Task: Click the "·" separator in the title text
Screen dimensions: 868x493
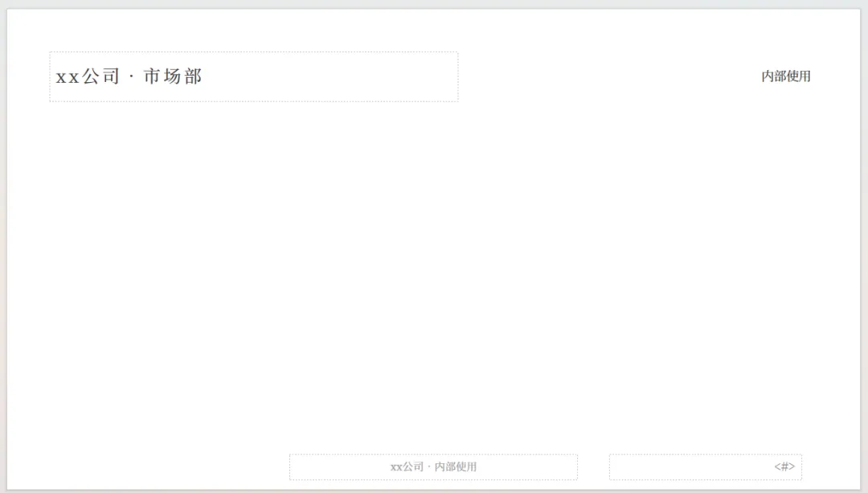Action: coord(132,77)
